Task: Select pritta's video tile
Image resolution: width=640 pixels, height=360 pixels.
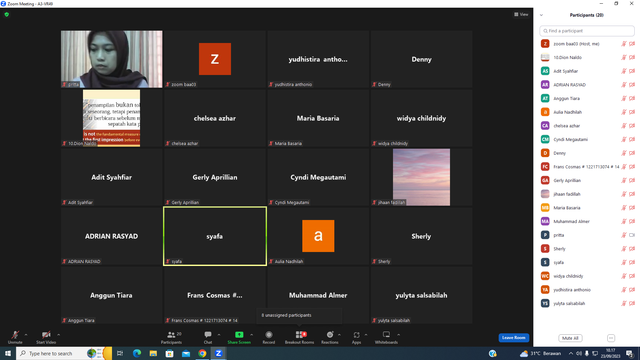Action: tap(111, 59)
